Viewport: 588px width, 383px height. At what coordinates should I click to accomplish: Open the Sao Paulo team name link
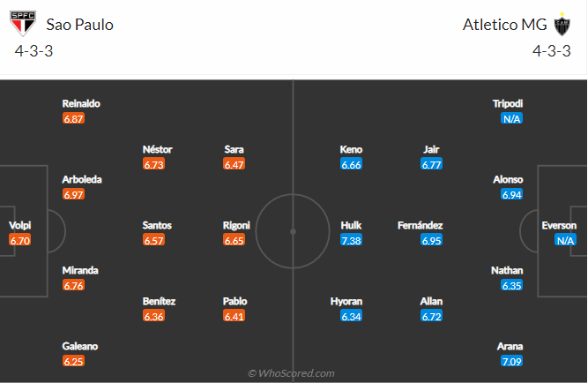pyautogui.click(x=79, y=25)
